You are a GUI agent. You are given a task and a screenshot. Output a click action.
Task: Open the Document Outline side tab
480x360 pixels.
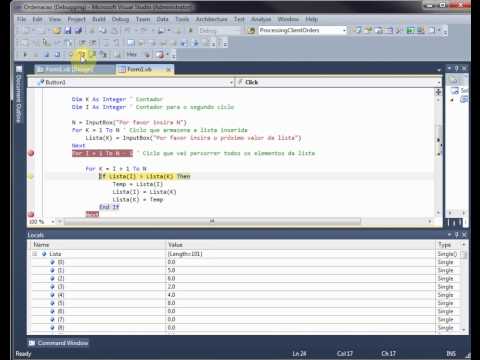(x=19, y=94)
